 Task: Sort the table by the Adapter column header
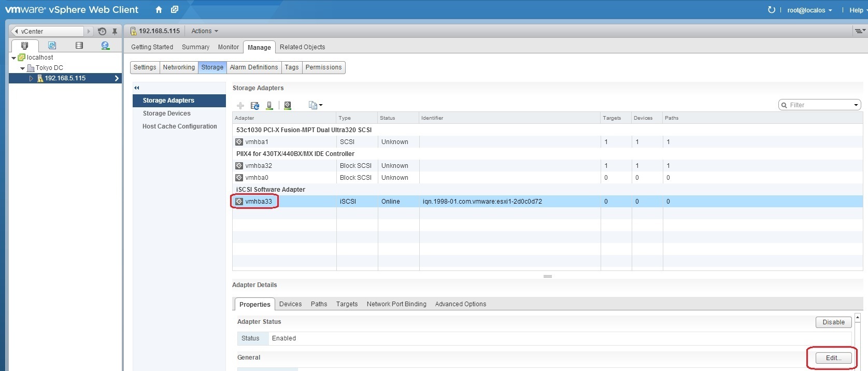coord(284,118)
